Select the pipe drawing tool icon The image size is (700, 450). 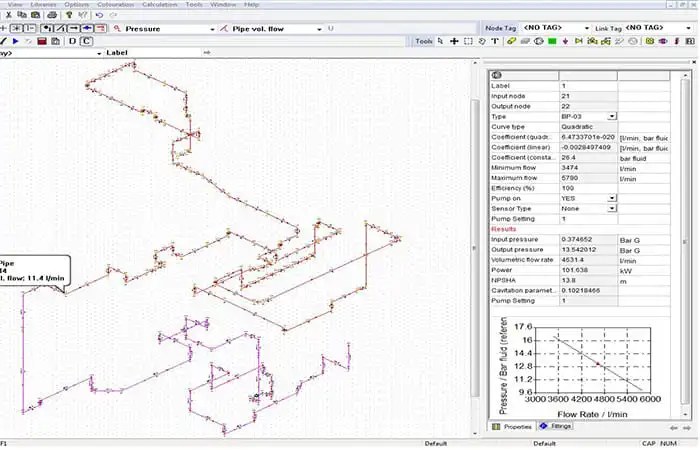[511, 41]
